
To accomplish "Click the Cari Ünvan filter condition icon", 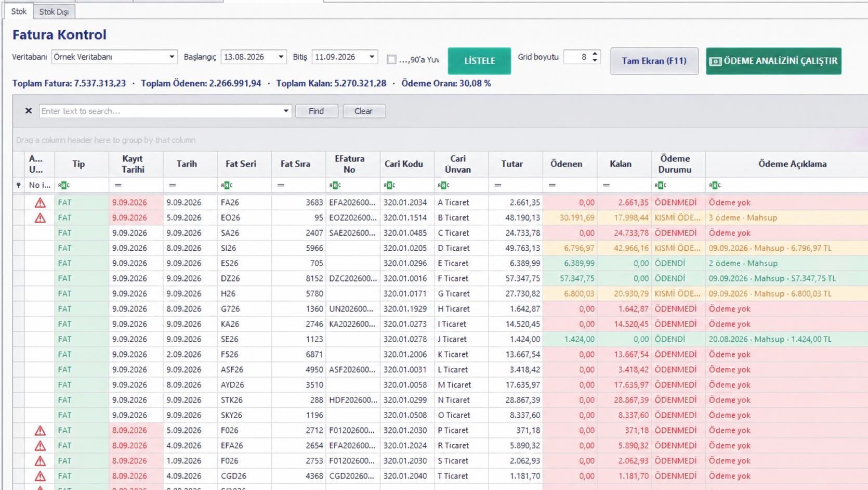I will click(x=443, y=185).
